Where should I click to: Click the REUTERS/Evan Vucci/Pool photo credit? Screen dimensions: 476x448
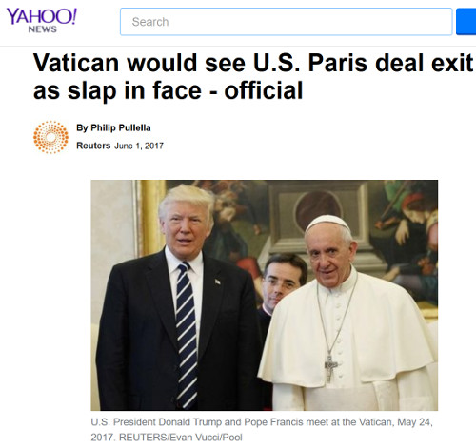tap(181, 438)
